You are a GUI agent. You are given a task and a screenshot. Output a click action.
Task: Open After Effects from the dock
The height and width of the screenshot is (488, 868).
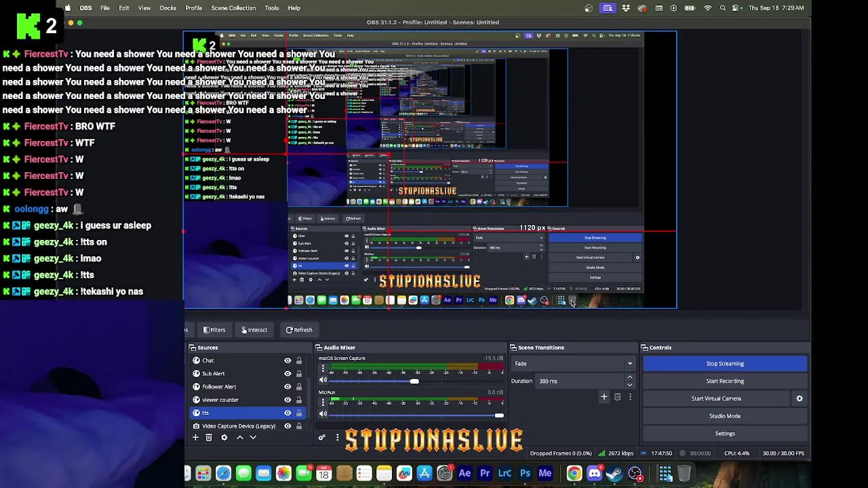click(x=465, y=473)
